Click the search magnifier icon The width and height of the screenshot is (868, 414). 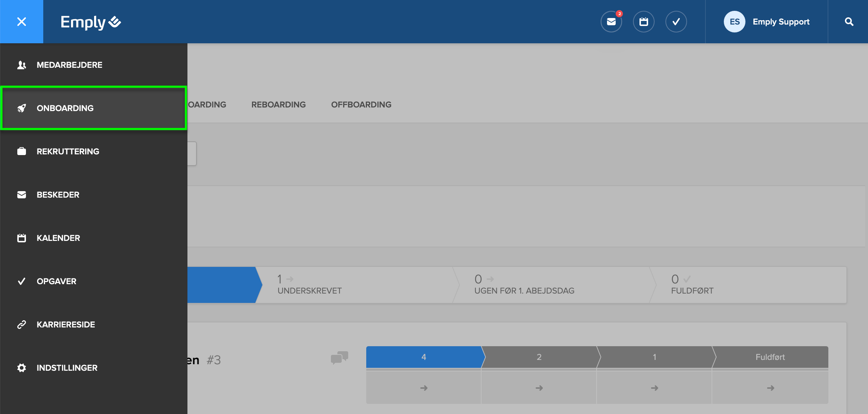pos(849,22)
